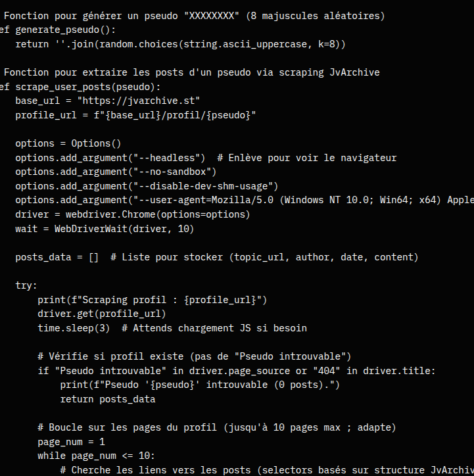Click the posts_data empty list assignment
The height and width of the screenshot is (476, 474).
pos(57,257)
